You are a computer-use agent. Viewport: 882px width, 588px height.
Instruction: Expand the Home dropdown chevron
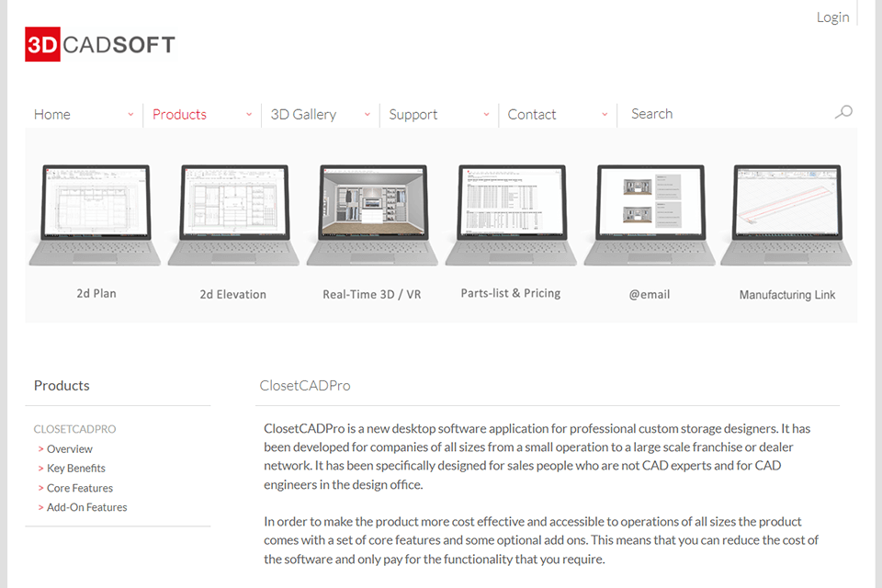[x=130, y=114]
